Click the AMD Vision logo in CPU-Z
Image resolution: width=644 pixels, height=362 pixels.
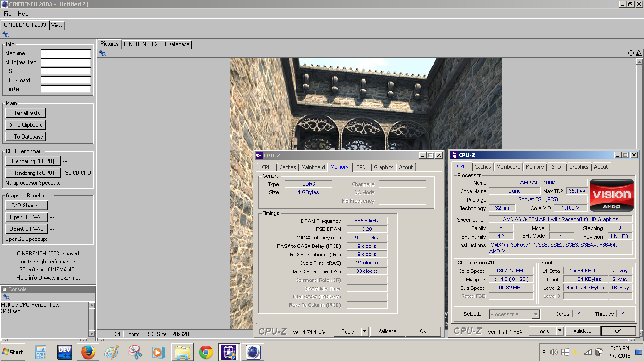[611, 195]
